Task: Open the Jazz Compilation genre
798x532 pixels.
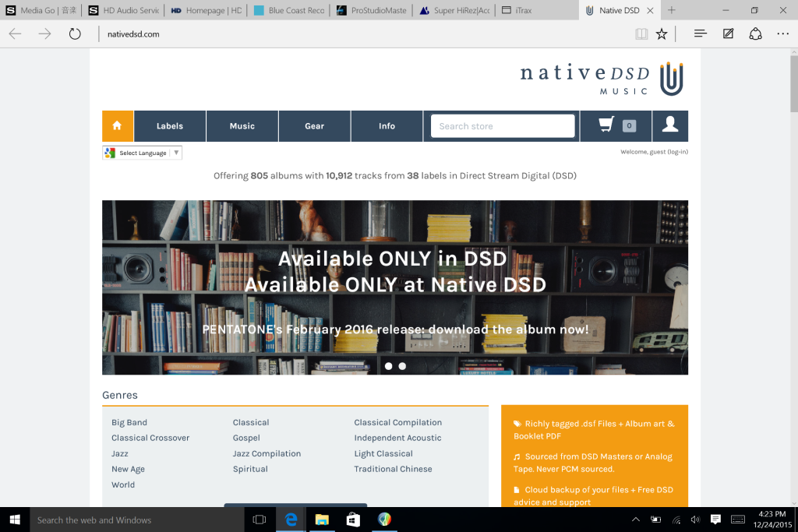Action: pyautogui.click(x=267, y=453)
